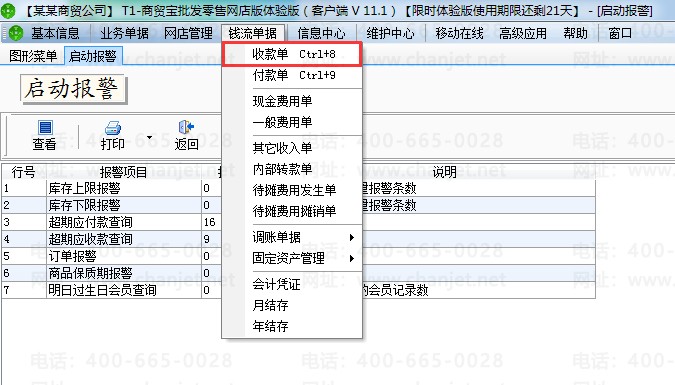Click the 返回 return icon

coord(186,127)
